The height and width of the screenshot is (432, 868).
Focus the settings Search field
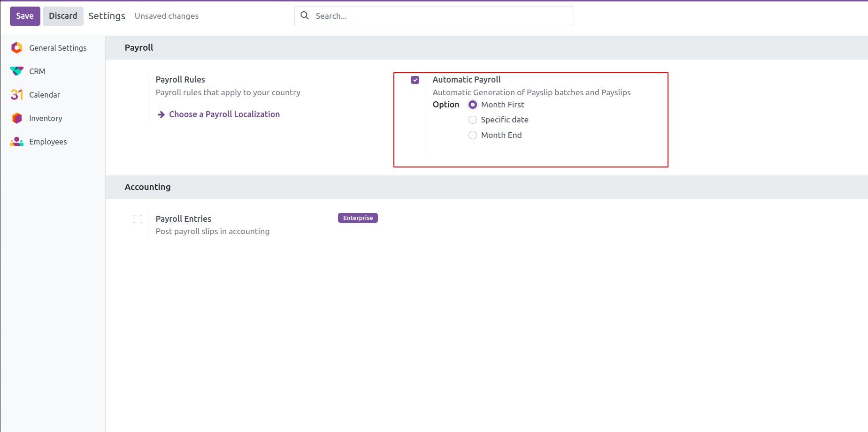441,16
